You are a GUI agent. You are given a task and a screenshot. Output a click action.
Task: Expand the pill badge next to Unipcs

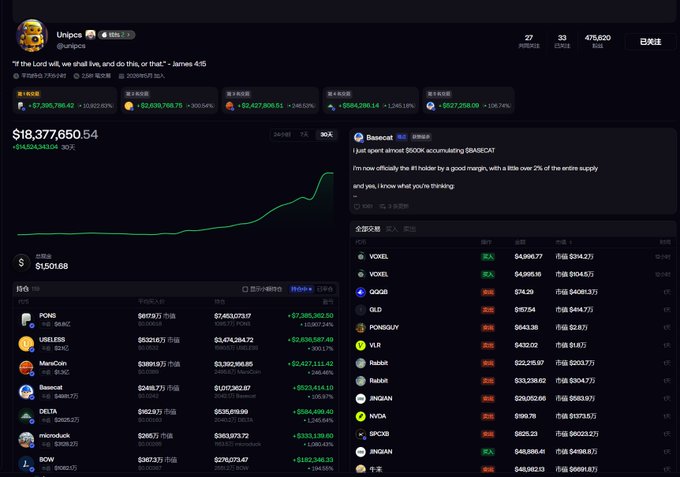(x=116, y=35)
